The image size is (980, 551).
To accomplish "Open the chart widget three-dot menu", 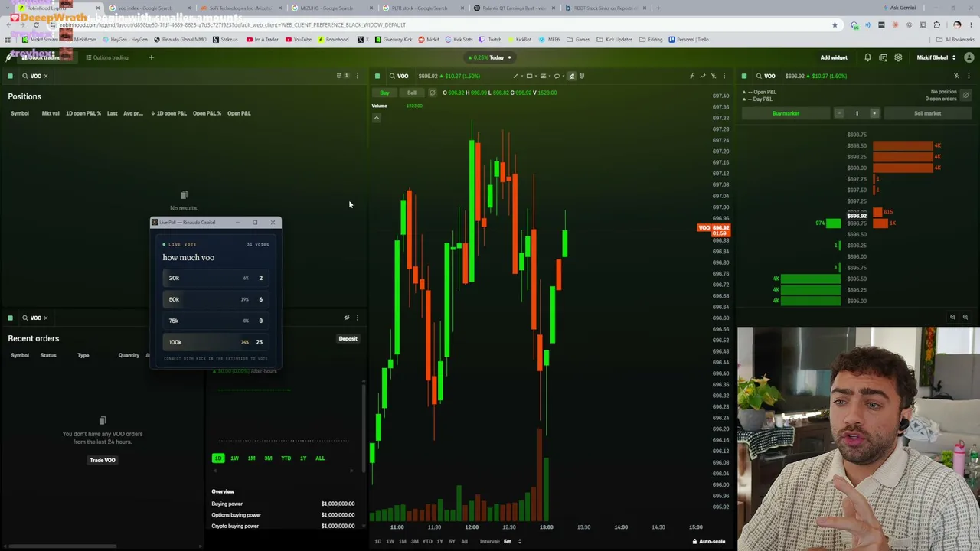I will coord(724,76).
